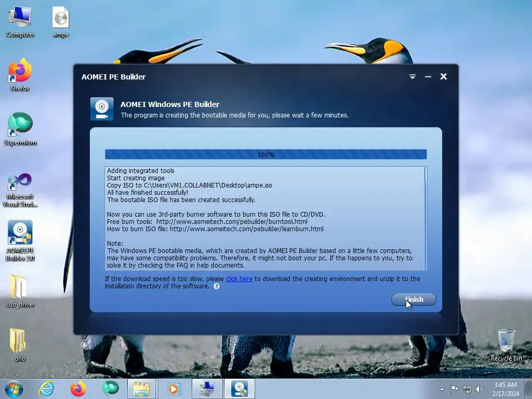Click the AOMEI Windows PE Builder disc icon

[x=102, y=109]
